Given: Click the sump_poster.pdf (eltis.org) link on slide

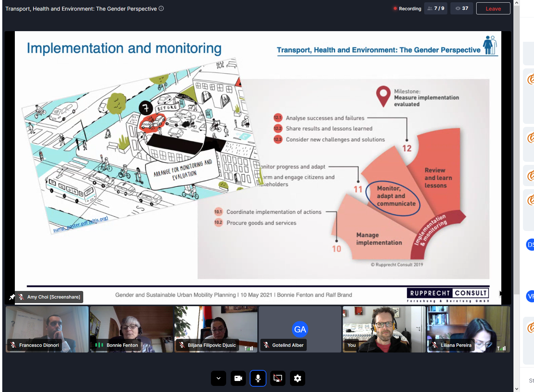Looking at the screenshot, I should pyautogui.click(x=81, y=224).
